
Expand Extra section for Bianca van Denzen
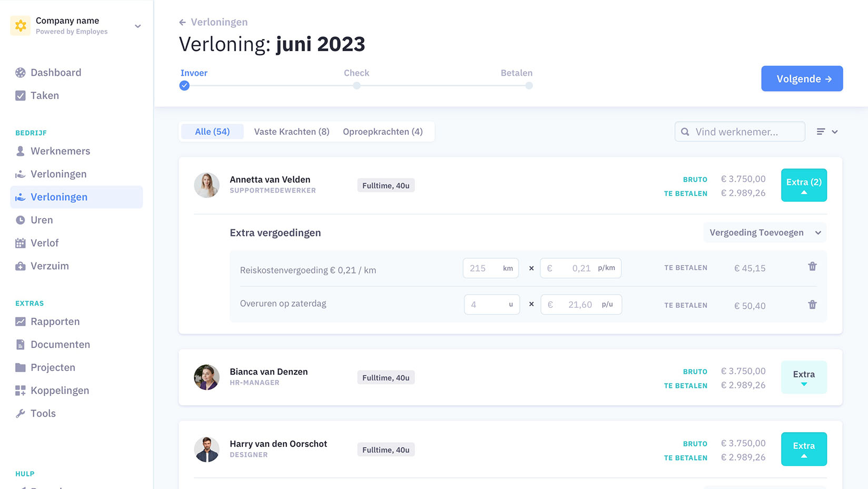(x=803, y=377)
